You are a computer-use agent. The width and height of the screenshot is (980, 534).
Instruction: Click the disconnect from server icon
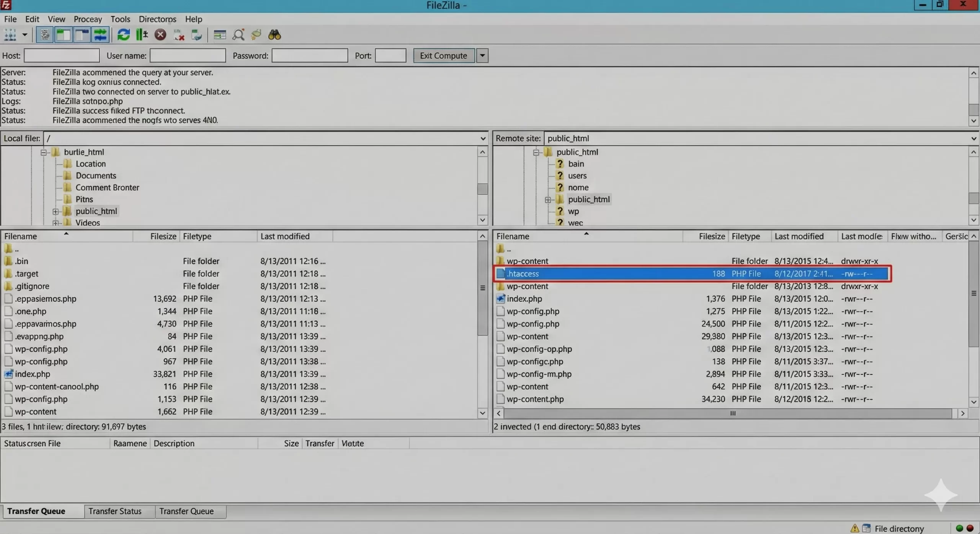click(179, 35)
